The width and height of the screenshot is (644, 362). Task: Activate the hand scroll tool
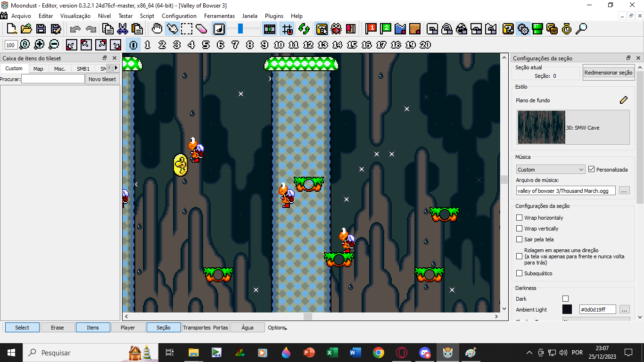[157, 29]
